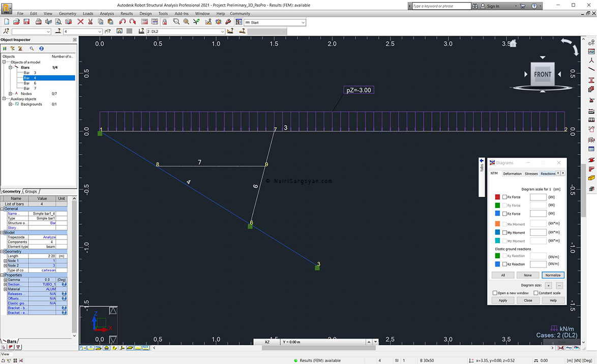597x364 pixels.
Task: Check Open a new window option
Action: [495, 293]
